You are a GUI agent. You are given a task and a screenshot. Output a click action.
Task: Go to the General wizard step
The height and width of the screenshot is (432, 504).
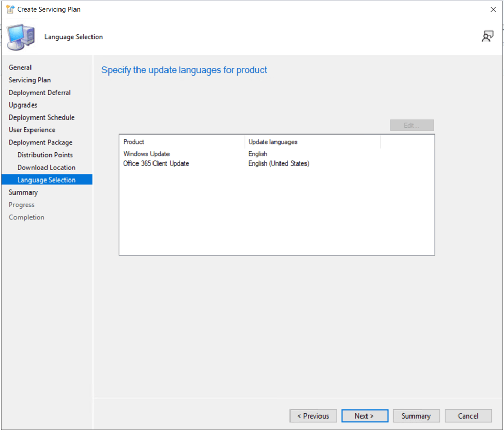20,67
